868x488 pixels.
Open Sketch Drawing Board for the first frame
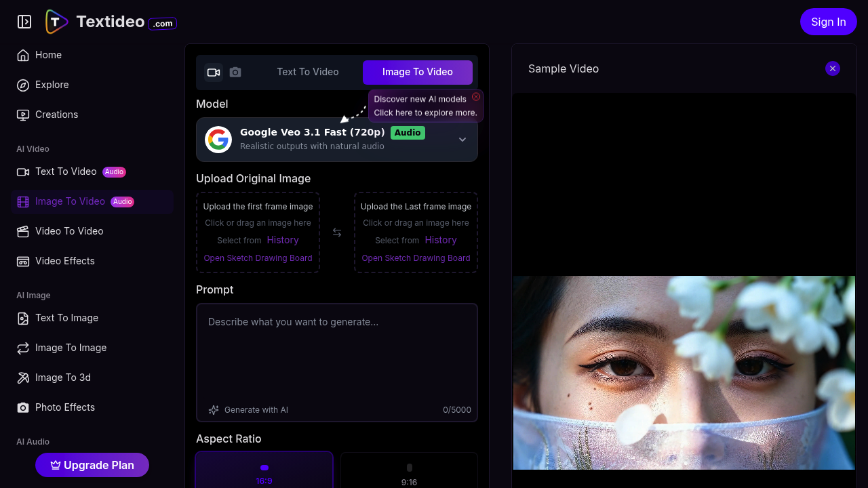[258, 258]
